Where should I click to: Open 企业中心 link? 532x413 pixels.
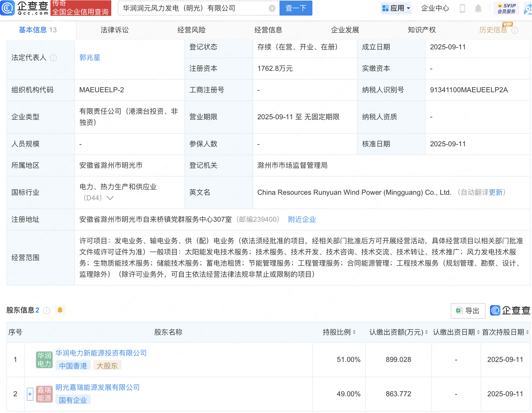(435, 8)
